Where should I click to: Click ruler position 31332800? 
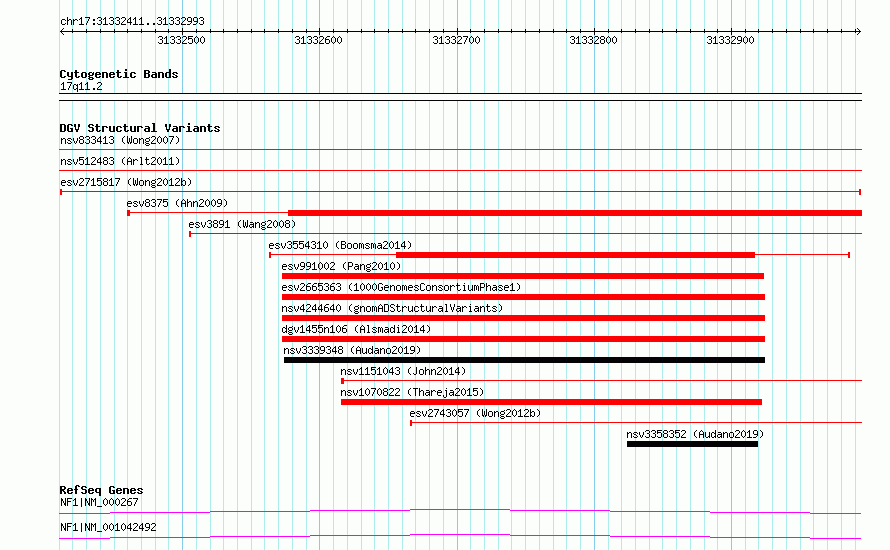coord(593,40)
